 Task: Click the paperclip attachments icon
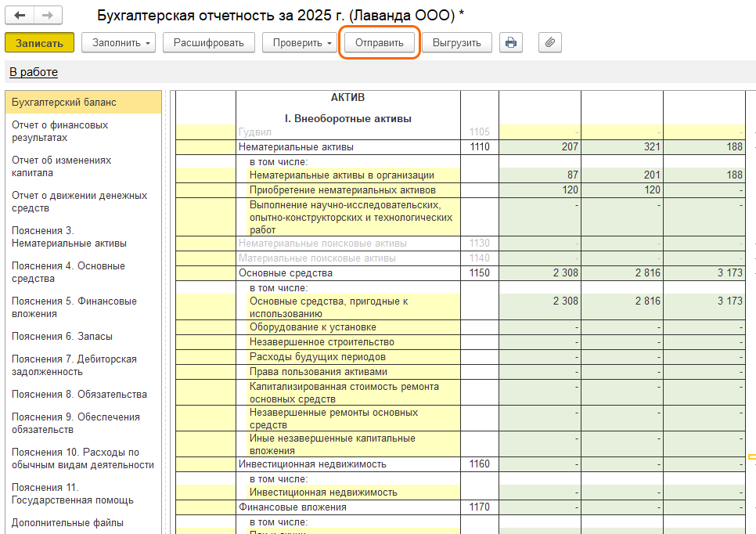tap(550, 43)
